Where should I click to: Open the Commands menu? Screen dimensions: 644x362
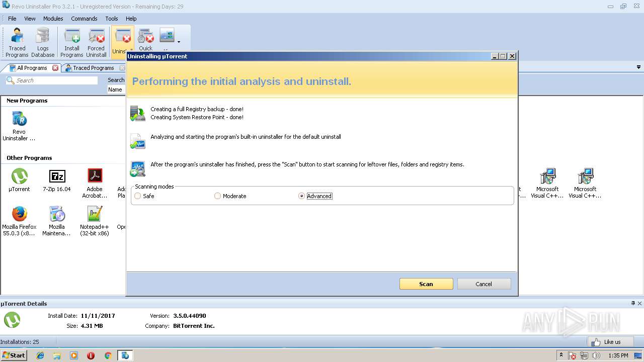[x=84, y=19]
